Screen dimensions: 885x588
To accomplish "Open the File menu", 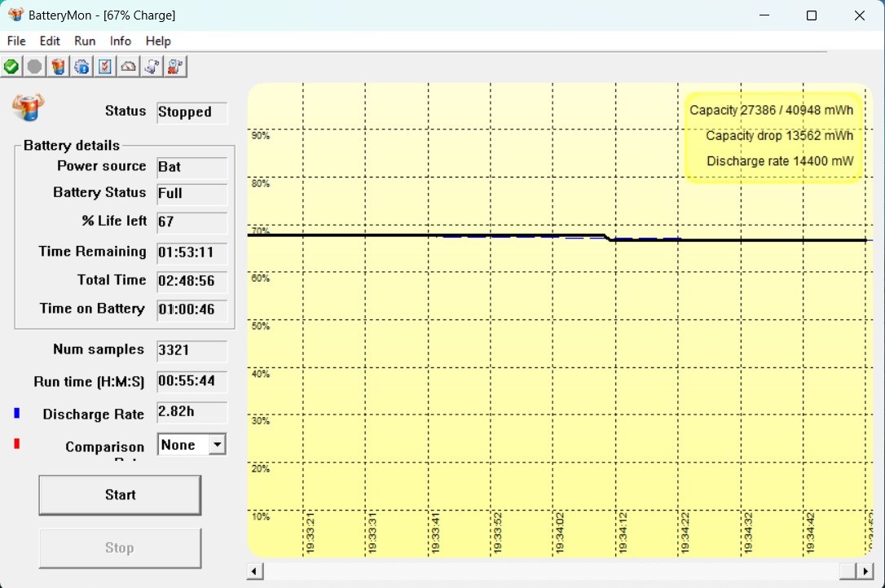I will 16,42.
